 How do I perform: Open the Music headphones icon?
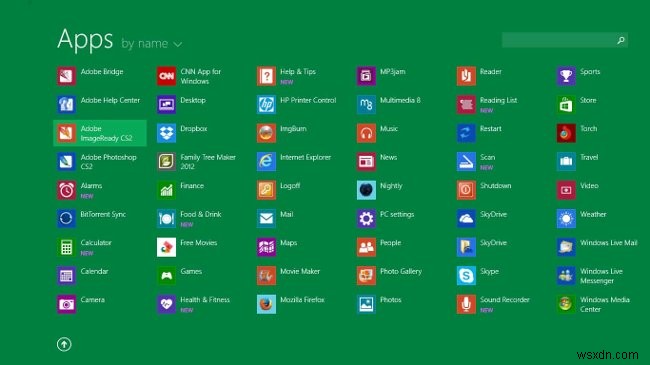tap(366, 133)
